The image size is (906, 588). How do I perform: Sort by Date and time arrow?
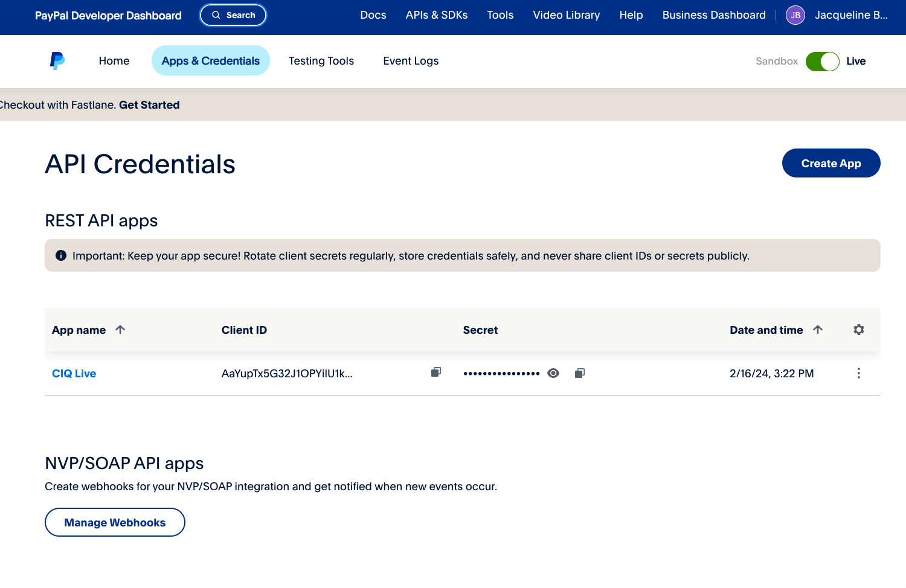818,330
